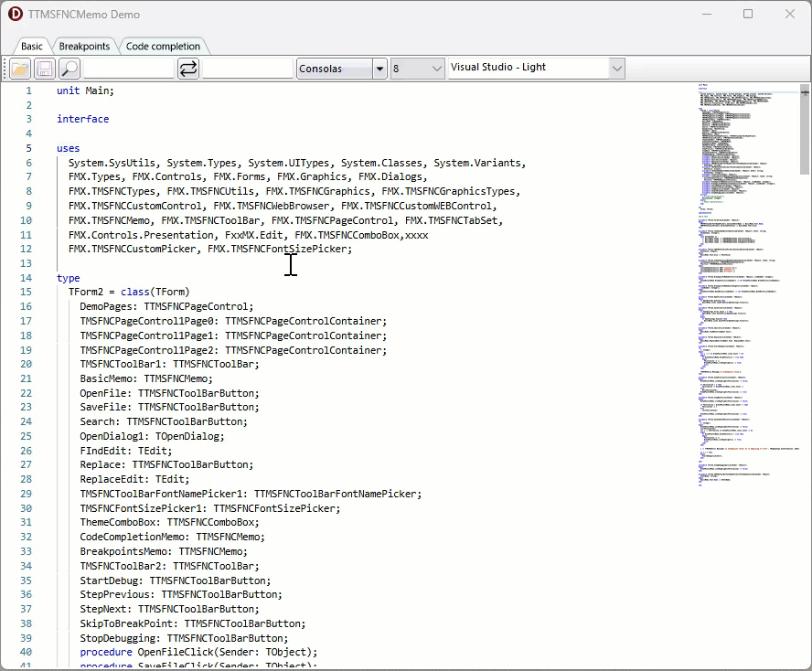The height and width of the screenshot is (671, 812).
Task: Expand the font size picker showing 8
Action: point(434,69)
